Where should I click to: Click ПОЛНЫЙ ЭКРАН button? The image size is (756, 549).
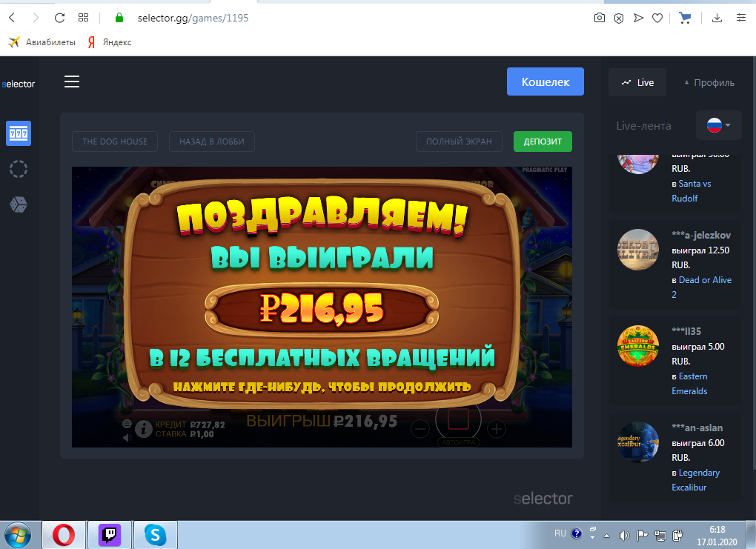[x=459, y=142]
